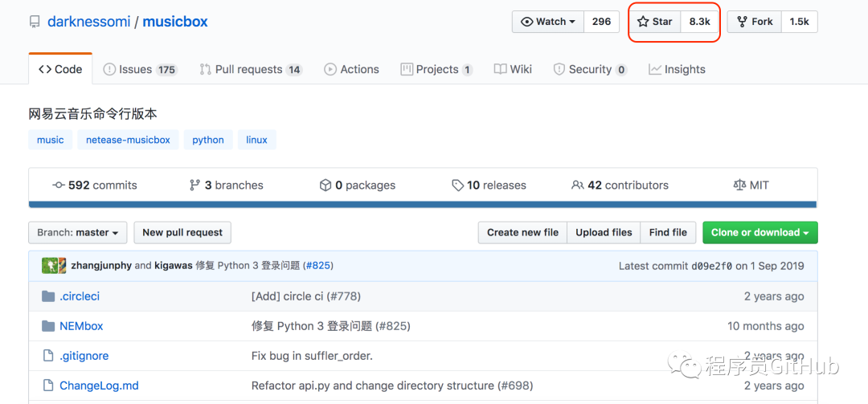
Task: Click the NEMbox folder icon
Action: coord(48,326)
